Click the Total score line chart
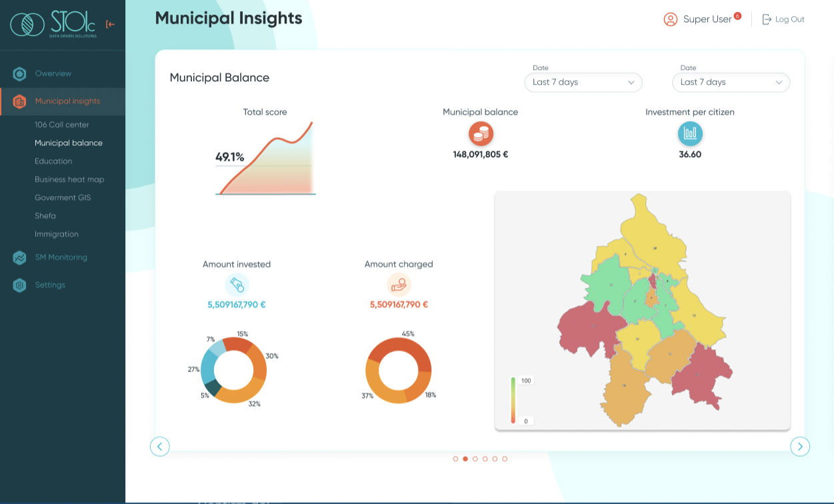Image resolution: width=834 pixels, height=504 pixels. tap(265, 159)
